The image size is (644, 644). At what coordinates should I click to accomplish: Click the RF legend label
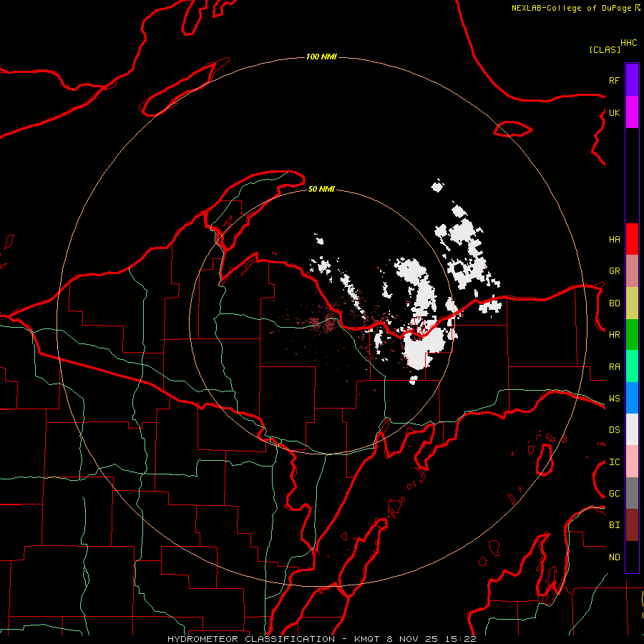click(x=614, y=80)
